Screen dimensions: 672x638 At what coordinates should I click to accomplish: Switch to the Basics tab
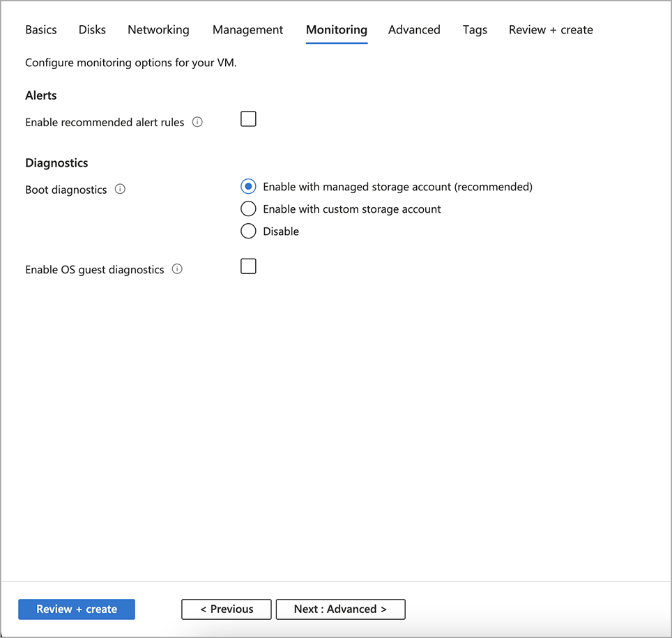coord(41,30)
